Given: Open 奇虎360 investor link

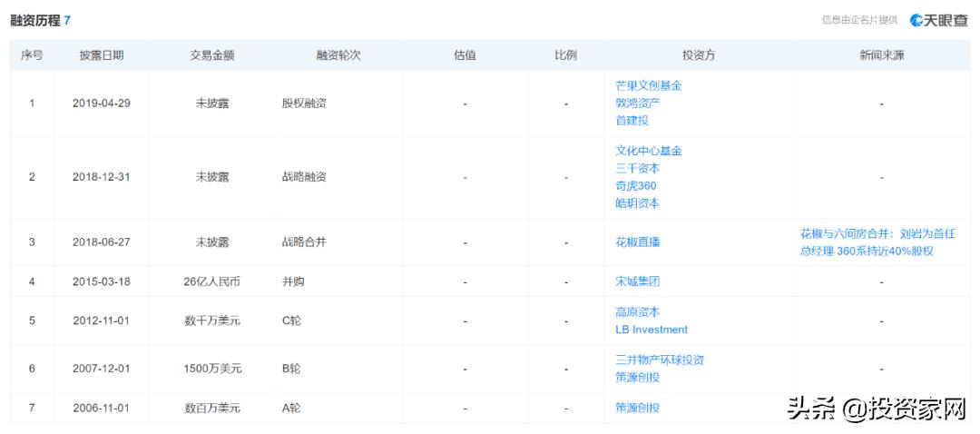Looking at the screenshot, I should pyautogui.click(x=635, y=186).
